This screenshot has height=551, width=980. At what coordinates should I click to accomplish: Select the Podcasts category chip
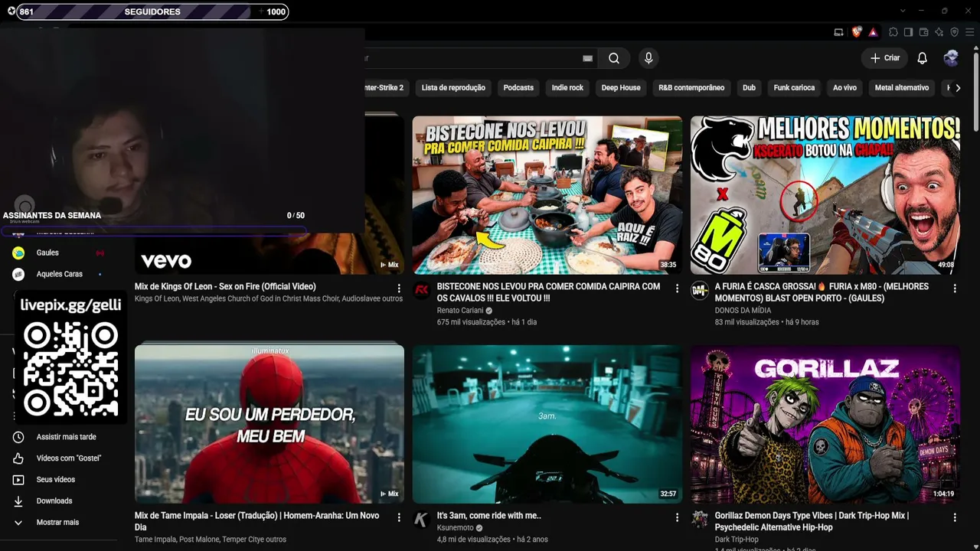[518, 88]
